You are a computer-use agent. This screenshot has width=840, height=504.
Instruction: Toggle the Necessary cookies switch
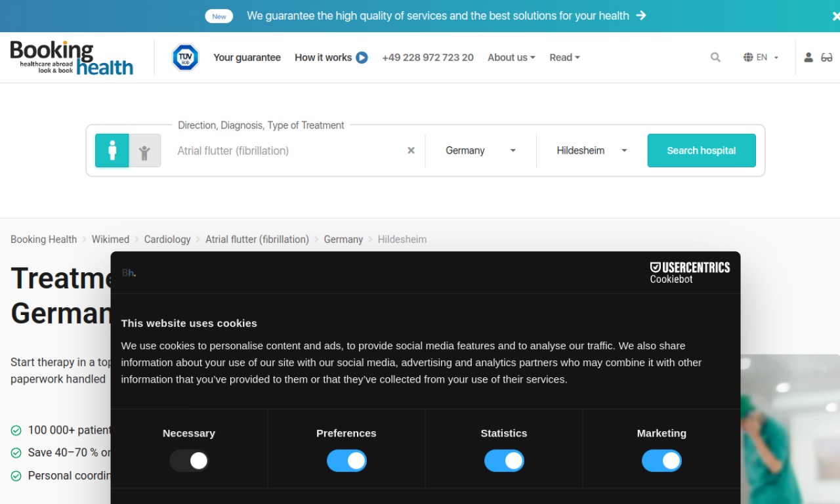click(189, 461)
